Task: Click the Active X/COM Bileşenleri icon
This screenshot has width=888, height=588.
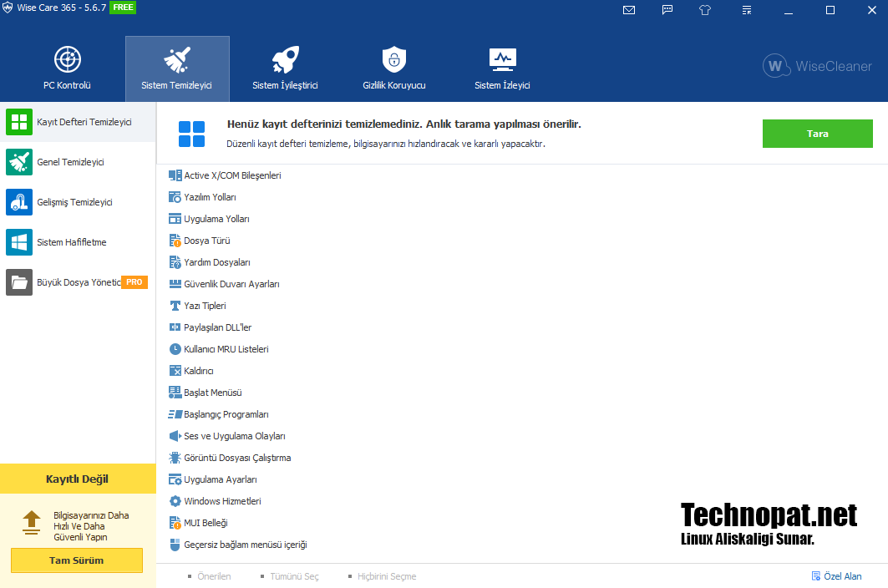Action: click(175, 175)
